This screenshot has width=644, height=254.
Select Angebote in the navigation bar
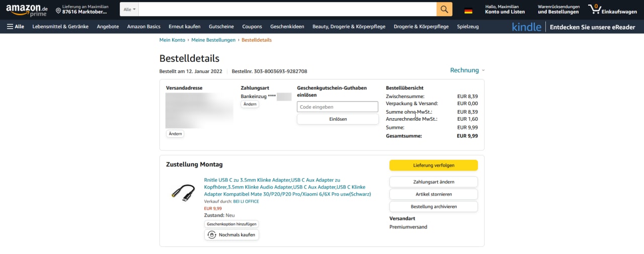108,27
